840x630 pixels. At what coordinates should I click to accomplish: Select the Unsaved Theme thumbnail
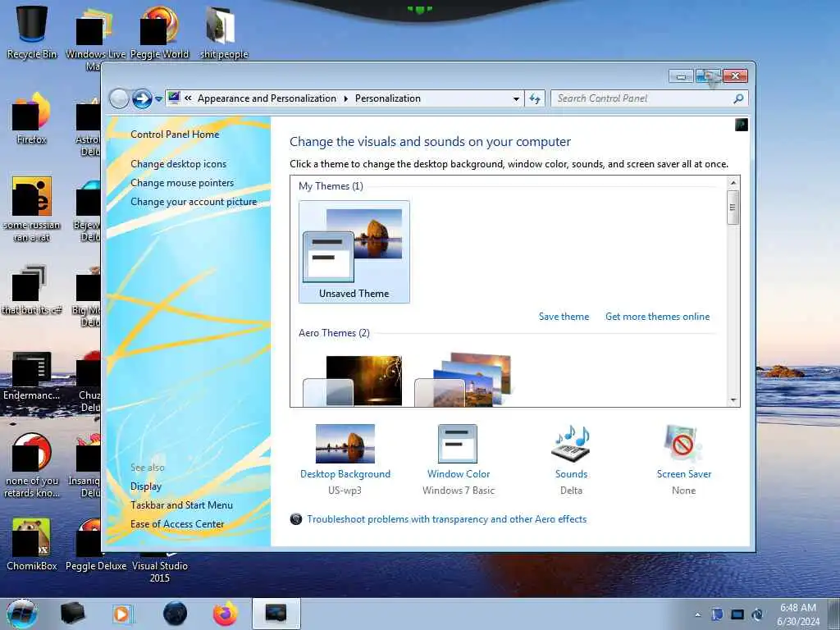pos(354,252)
